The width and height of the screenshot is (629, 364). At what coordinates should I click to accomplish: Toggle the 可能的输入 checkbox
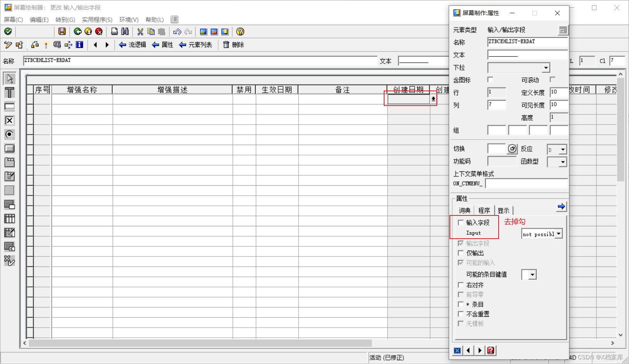click(461, 263)
